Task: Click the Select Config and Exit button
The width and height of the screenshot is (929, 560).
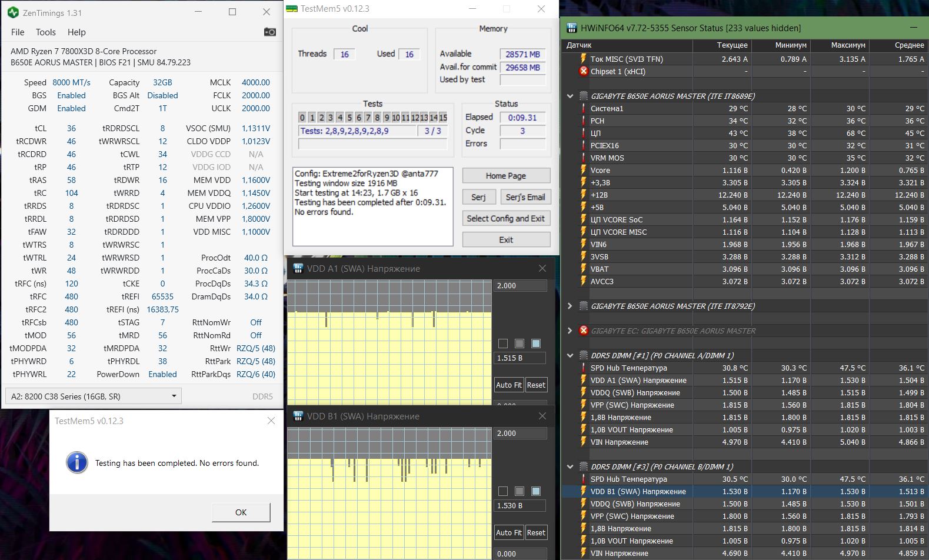Action: [x=505, y=218]
